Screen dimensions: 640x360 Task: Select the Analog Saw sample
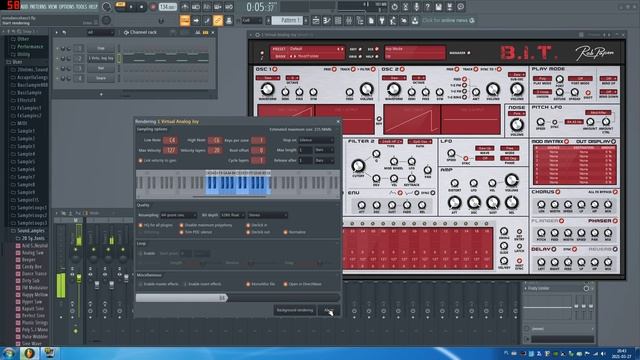point(32,253)
